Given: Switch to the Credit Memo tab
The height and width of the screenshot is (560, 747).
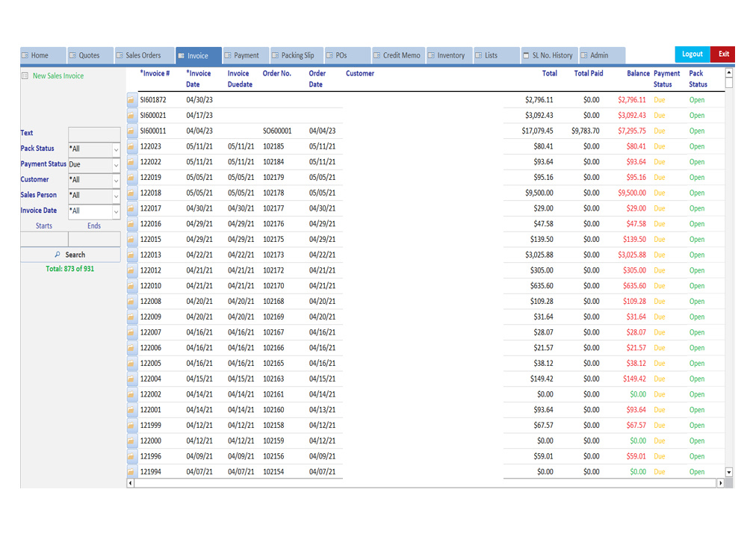Looking at the screenshot, I should pos(398,55).
